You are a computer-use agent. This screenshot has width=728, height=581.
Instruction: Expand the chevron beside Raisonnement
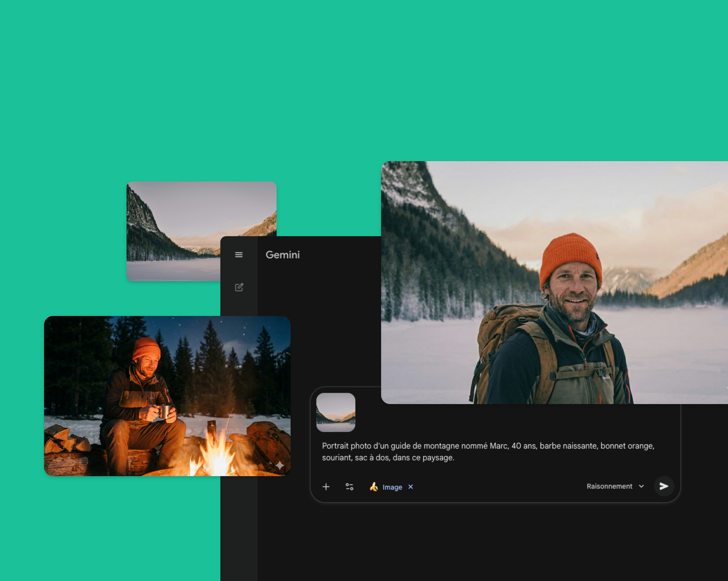point(642,486)
